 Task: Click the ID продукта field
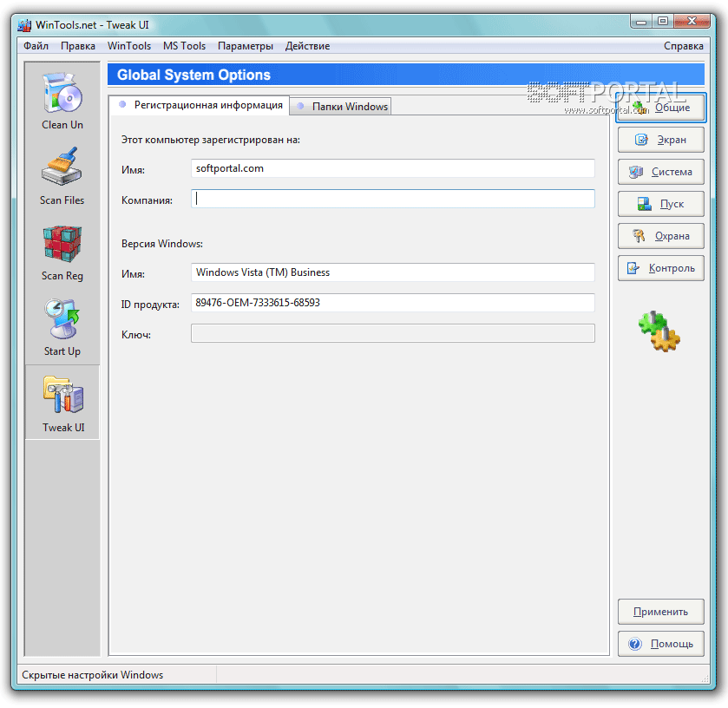click(393, 303)
